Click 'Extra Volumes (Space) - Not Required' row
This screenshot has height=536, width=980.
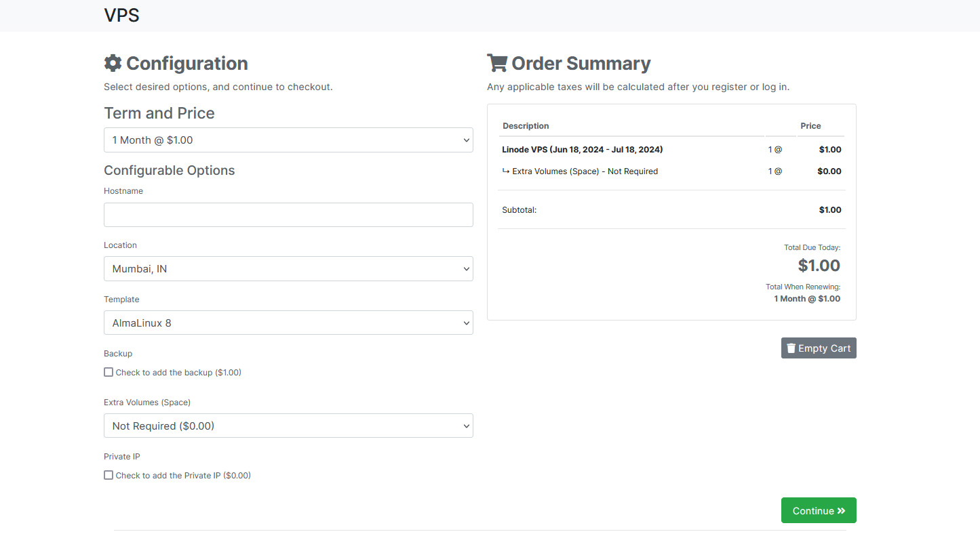pyautogui.click(x=671, y=171)
